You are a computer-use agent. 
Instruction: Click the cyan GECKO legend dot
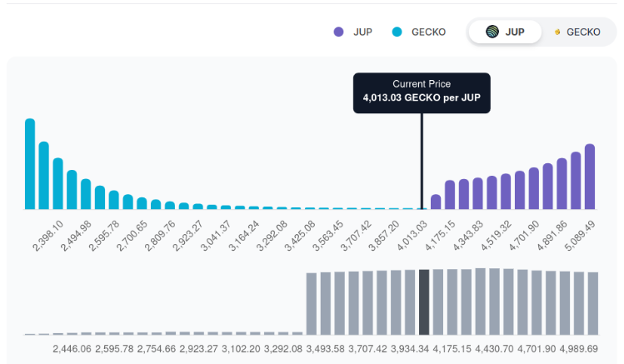tap(397, 32)
